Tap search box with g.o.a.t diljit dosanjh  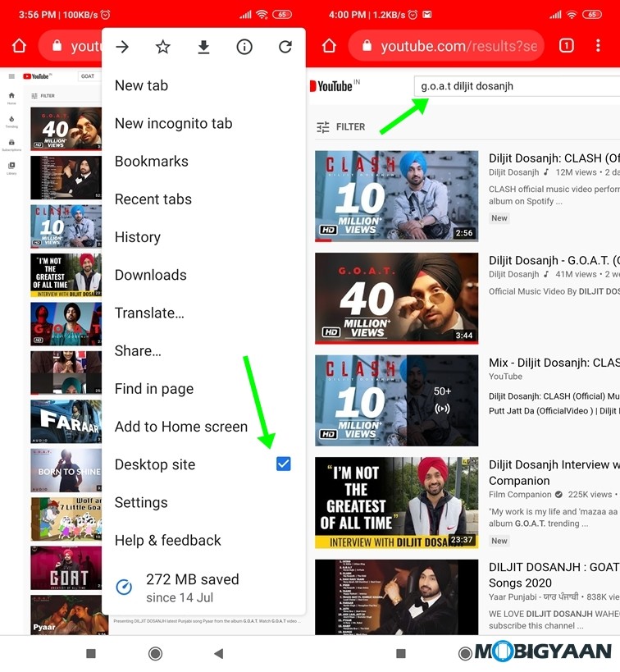coord(517,86)
